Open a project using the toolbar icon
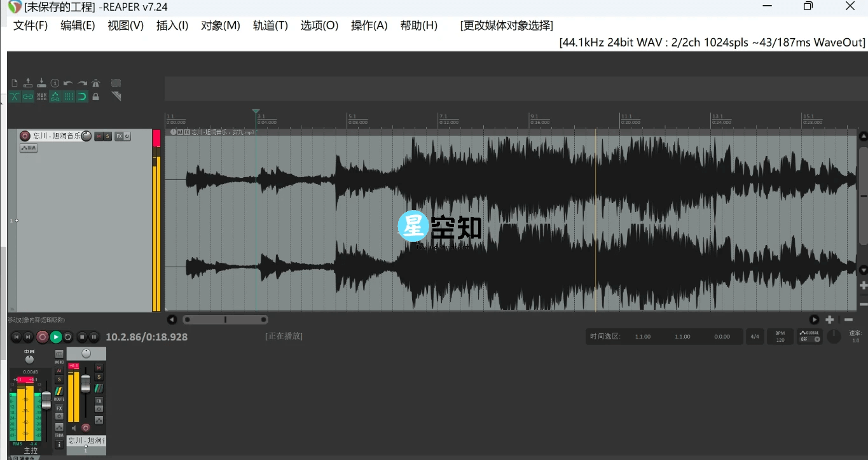This screenshot has height=460, width=868. coord(29,83)
